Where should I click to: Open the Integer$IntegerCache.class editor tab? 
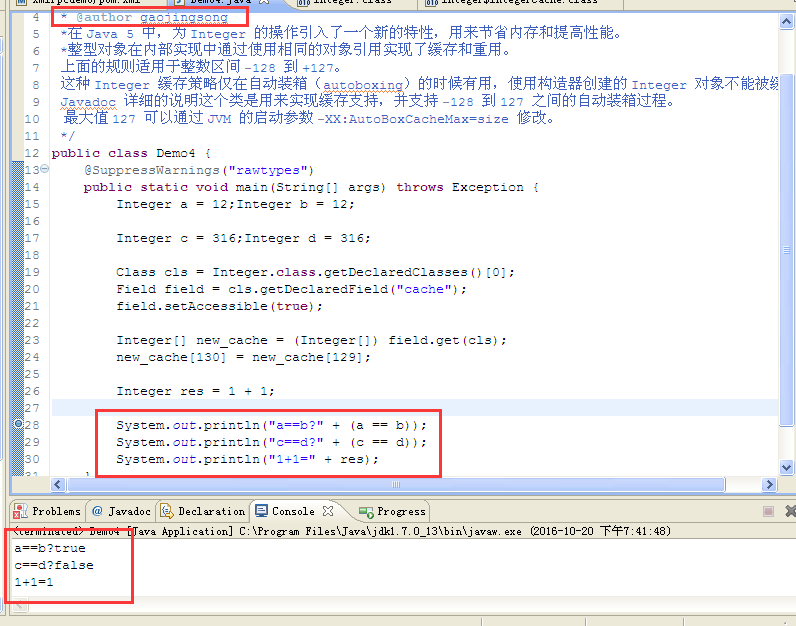tap(519, 2)
